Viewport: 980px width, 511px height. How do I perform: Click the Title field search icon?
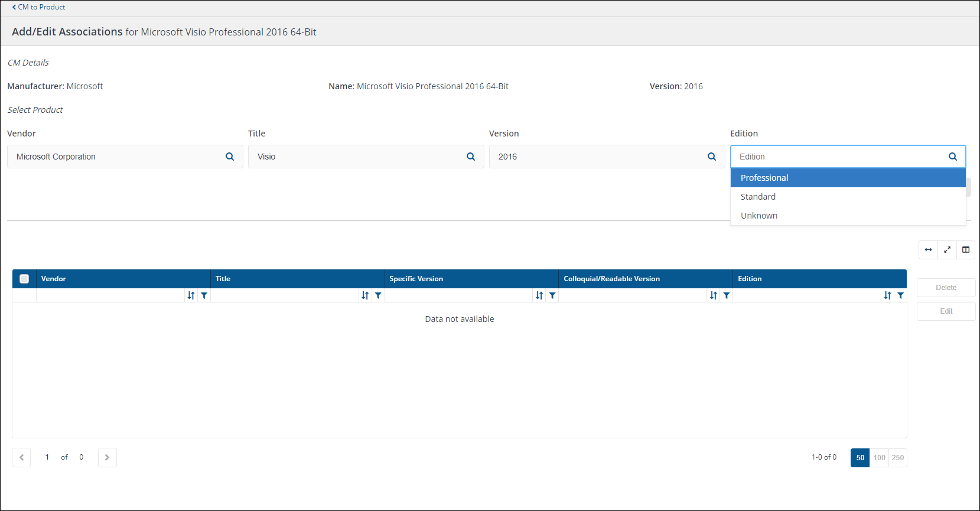(471, 157)
